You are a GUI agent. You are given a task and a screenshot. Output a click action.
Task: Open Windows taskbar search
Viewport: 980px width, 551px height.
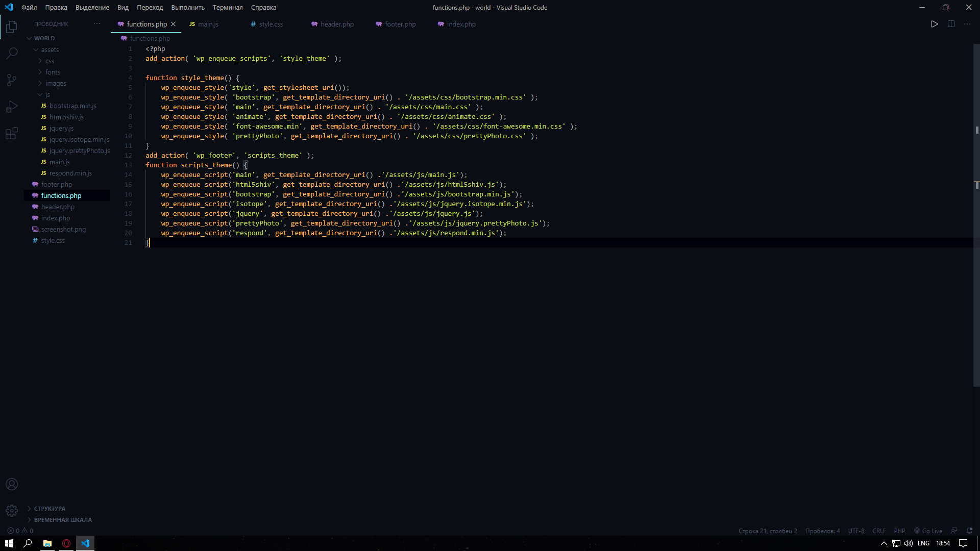click(x=28, y=543)
